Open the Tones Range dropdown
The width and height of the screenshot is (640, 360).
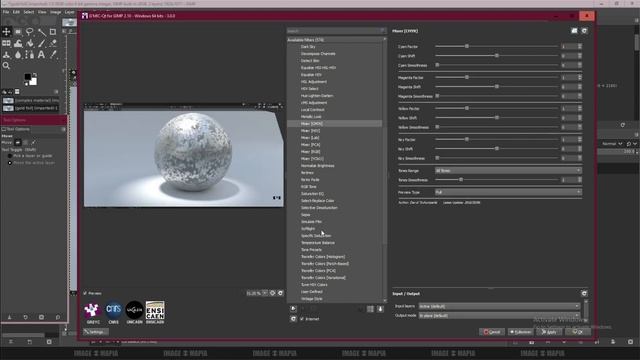(508, 170)
